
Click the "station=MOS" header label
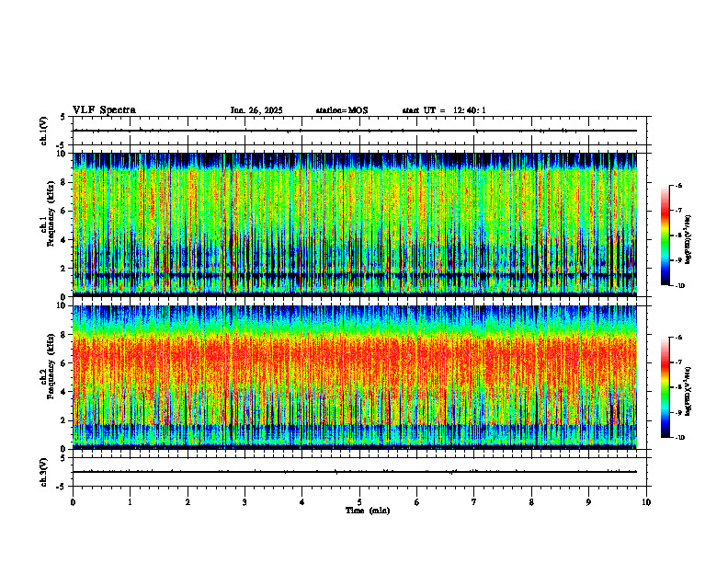click(342, 110)
